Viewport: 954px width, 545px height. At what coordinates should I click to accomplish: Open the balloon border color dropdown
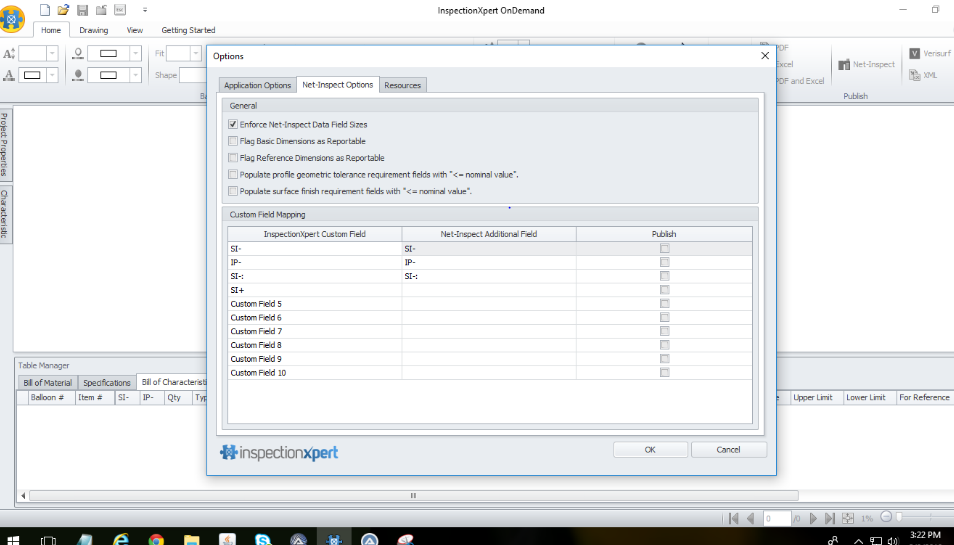tap(136, 54)
